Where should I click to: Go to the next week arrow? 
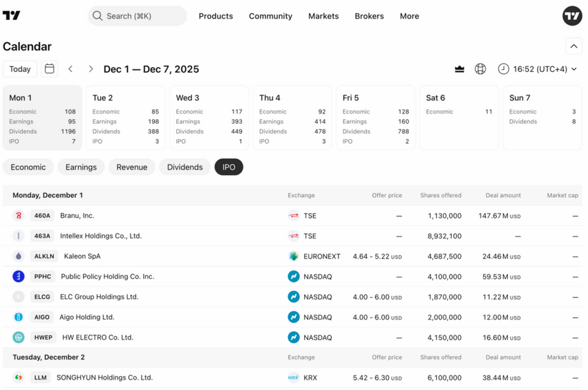(91, 69)
